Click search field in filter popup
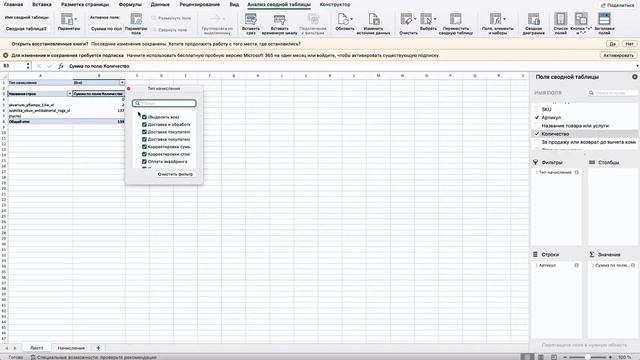640x360 pixels. click(164, 103)
